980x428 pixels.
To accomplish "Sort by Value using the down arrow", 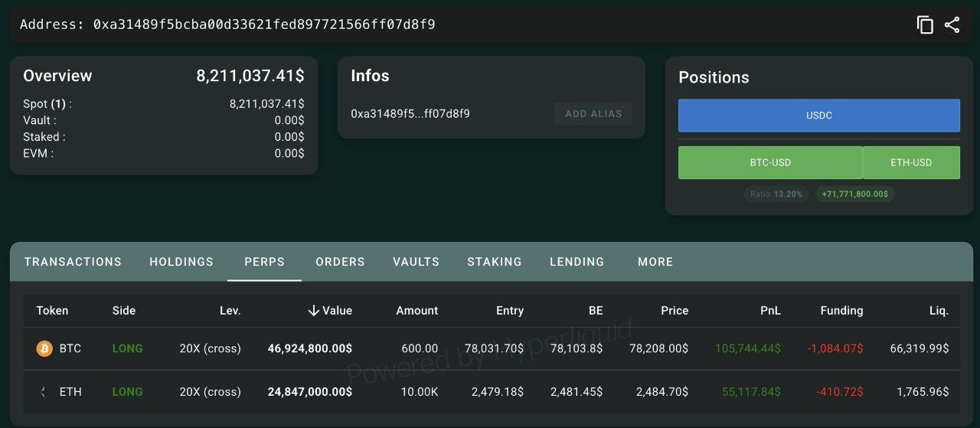I will 313,310.
